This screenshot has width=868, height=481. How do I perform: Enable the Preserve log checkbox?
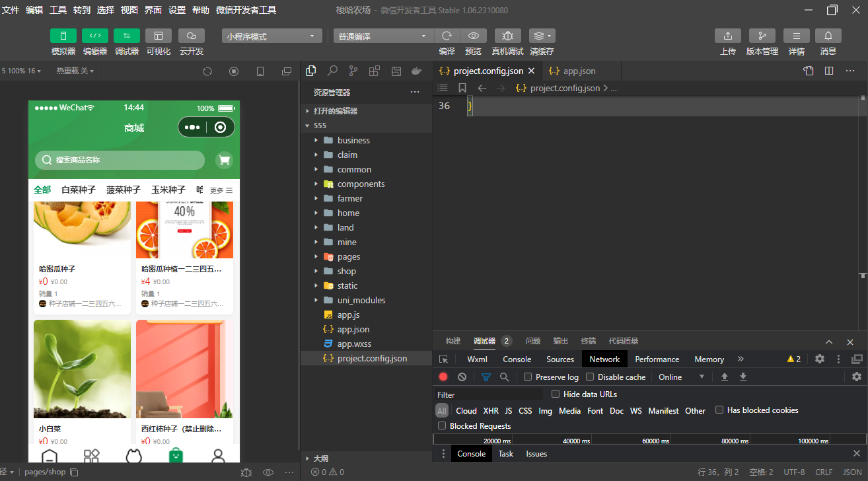tap(528, 377)
